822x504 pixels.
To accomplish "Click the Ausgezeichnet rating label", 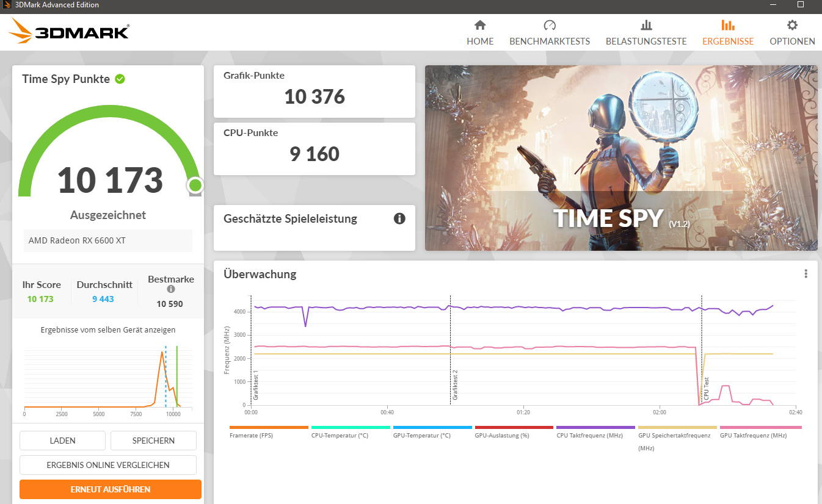I will [x=108, y=215].
